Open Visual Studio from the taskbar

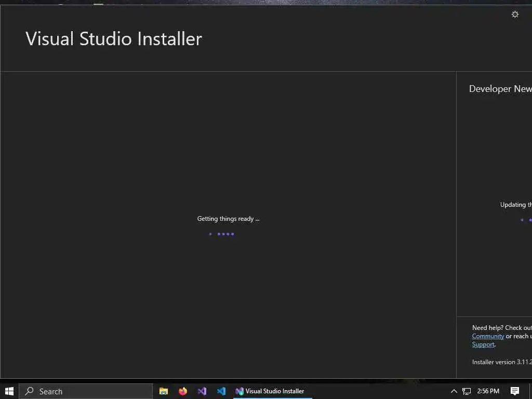coord(202,391)
